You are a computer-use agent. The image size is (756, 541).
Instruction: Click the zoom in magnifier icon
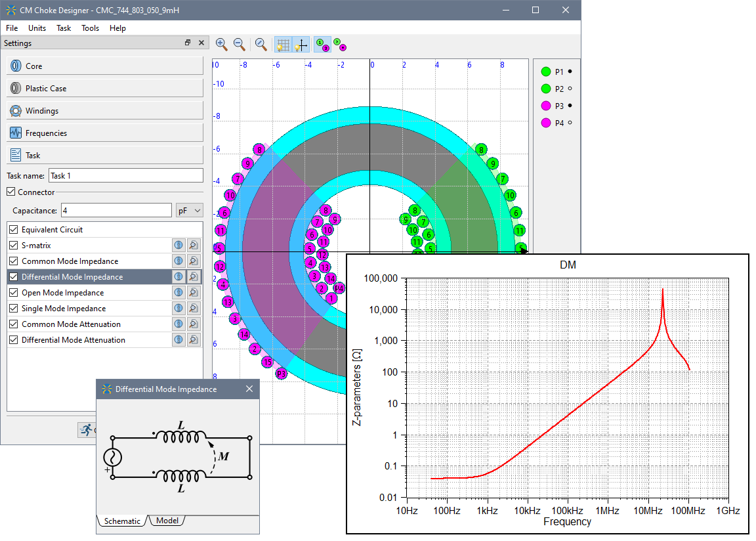pyautogui.click(x=221, y=44)
